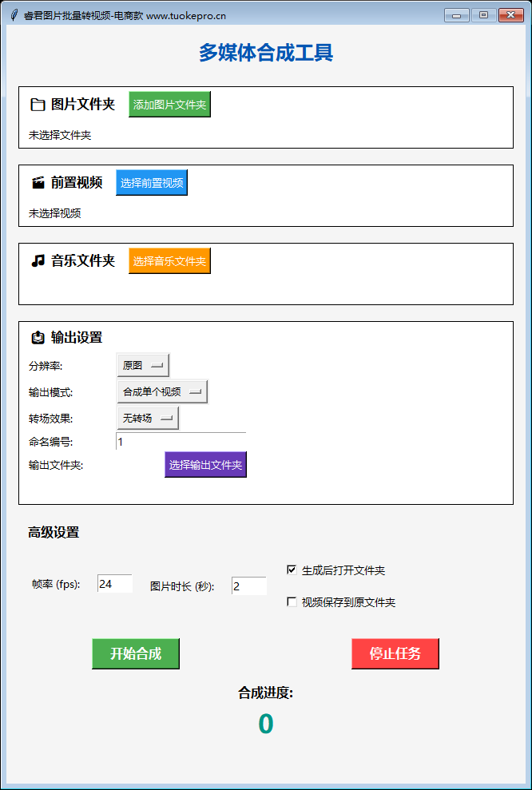Click the progress value 0
This screenshot has width=532, height=790.
pyautogui.click(x=265, y=724)
